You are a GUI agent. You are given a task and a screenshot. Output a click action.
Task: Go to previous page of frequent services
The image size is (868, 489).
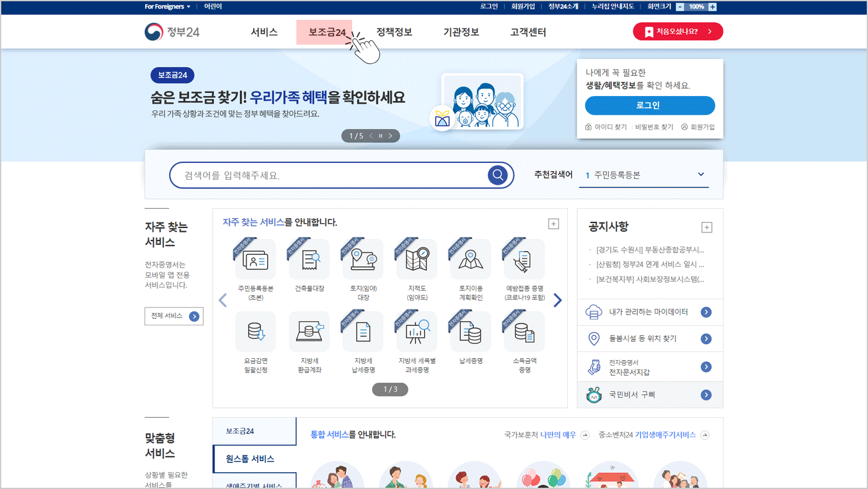pos(223,301)
